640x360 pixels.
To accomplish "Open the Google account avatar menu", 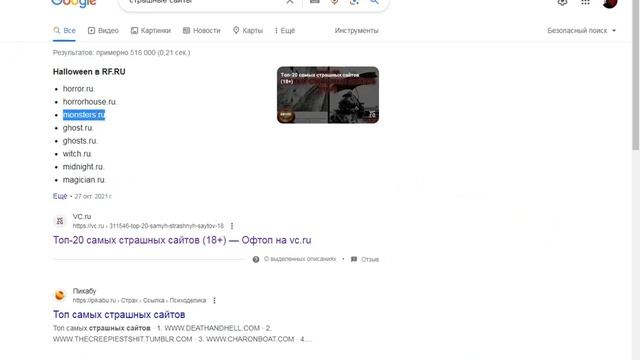I will click(610, 2).
